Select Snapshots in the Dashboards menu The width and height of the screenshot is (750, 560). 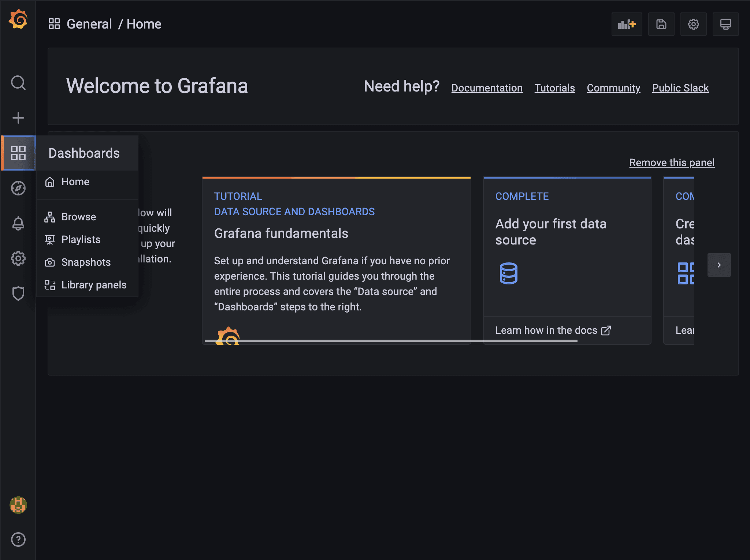pyautogui.click(x=87, y=262)
